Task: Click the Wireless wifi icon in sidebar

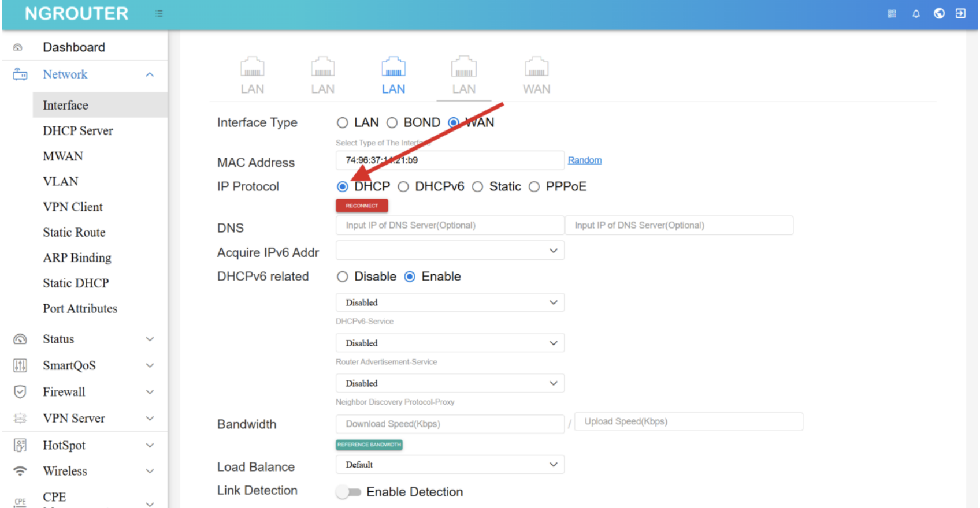Action: pyautogui.click(x=20, y=471)
